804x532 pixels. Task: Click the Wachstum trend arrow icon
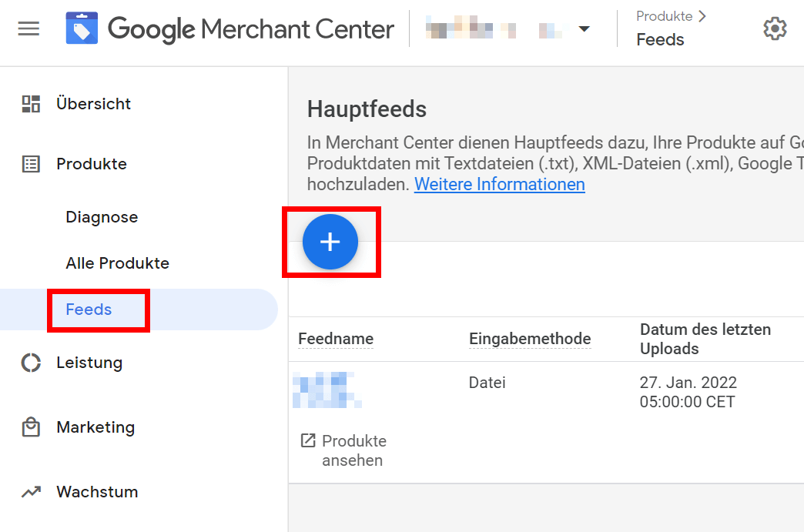point(31,492)
